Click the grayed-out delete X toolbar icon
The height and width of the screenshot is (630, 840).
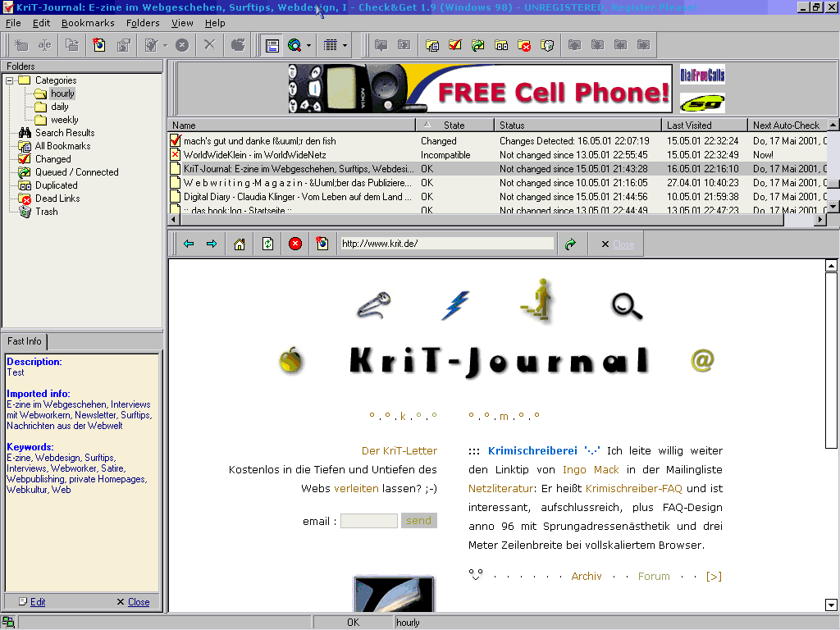[209, 45]
